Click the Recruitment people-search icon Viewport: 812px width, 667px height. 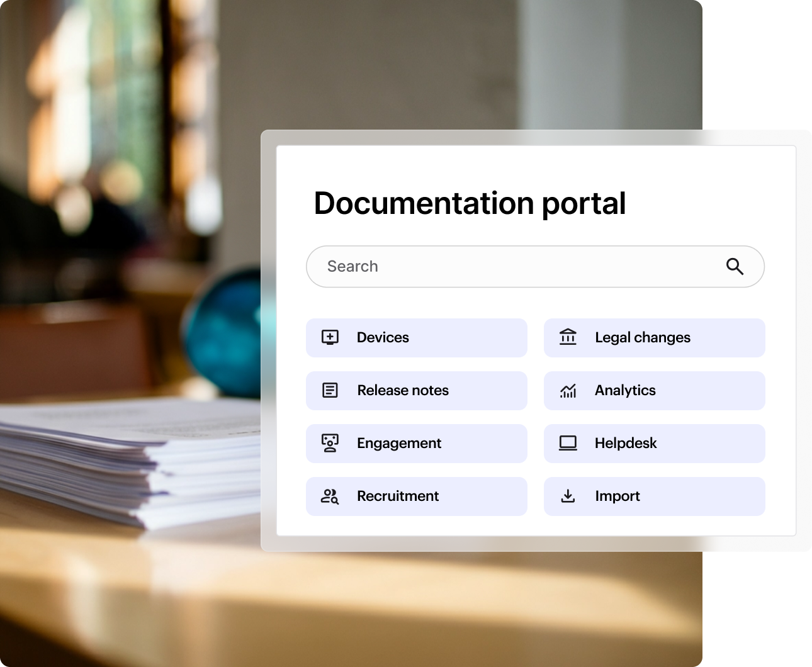[x=330, y=496]
